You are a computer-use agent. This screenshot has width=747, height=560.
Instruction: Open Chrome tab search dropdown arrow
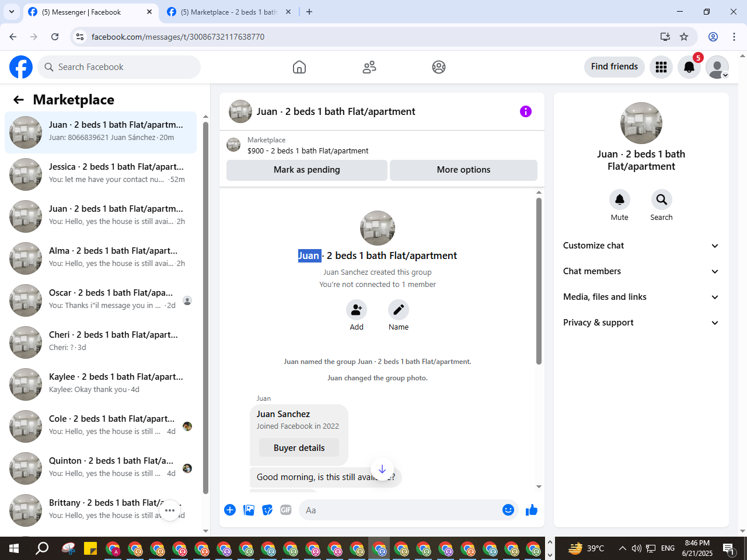[x=12, y=12]
